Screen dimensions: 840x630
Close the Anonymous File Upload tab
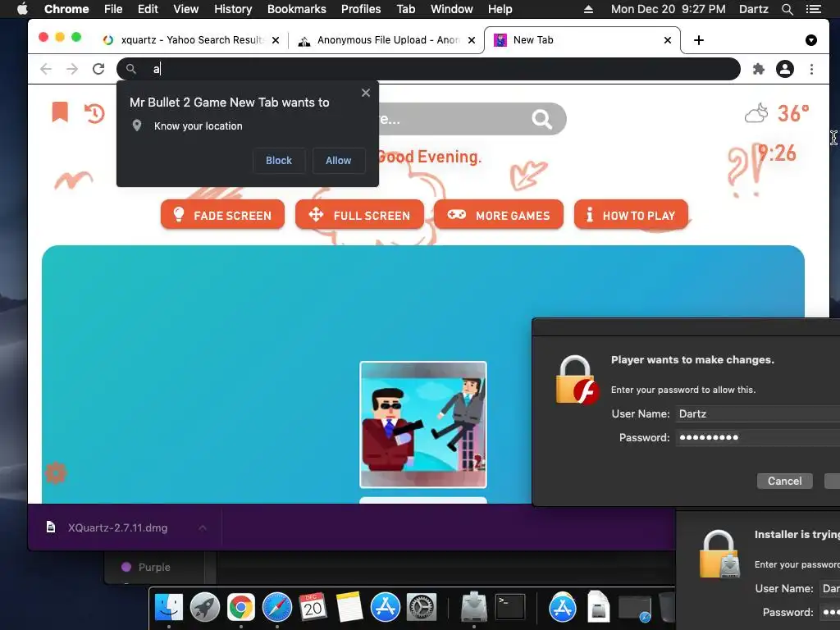pos(472,40)
